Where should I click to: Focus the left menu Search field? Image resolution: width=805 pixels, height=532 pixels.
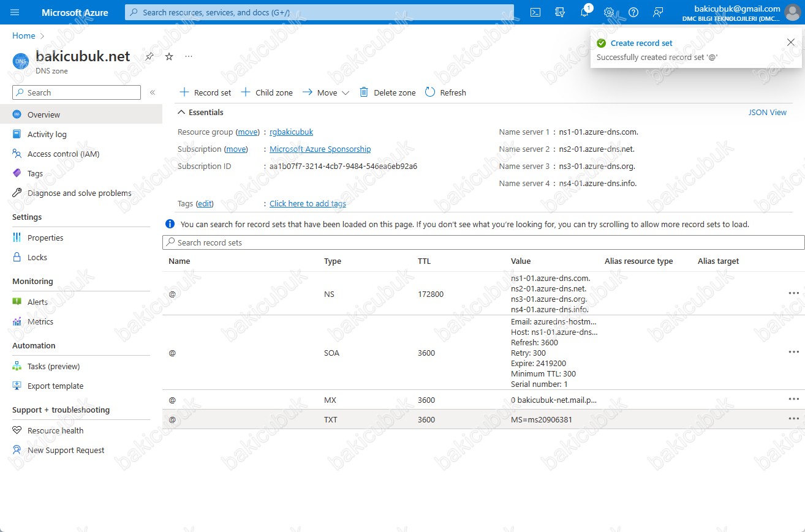click(x=77, y=92)
